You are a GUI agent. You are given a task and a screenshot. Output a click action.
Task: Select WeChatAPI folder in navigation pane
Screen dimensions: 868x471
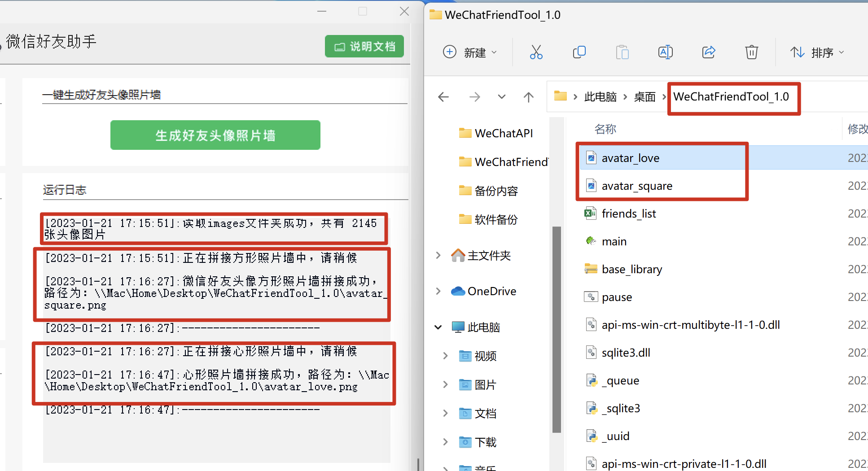point(496,133)
